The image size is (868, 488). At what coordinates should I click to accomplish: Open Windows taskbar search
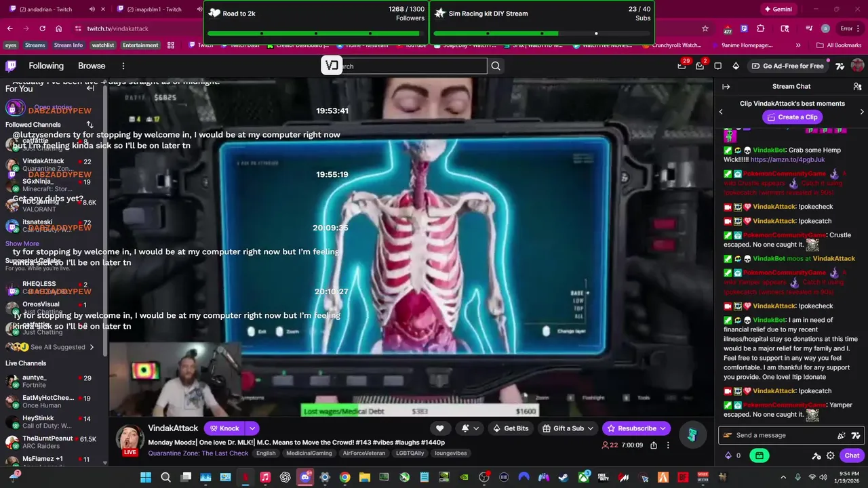[165, 477]
